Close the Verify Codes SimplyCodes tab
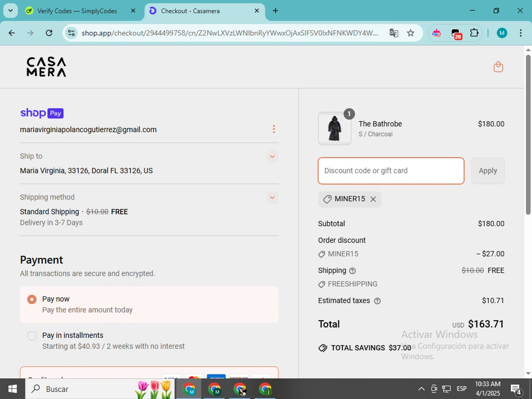The image size is (532, 399). [x=133, y=11]
